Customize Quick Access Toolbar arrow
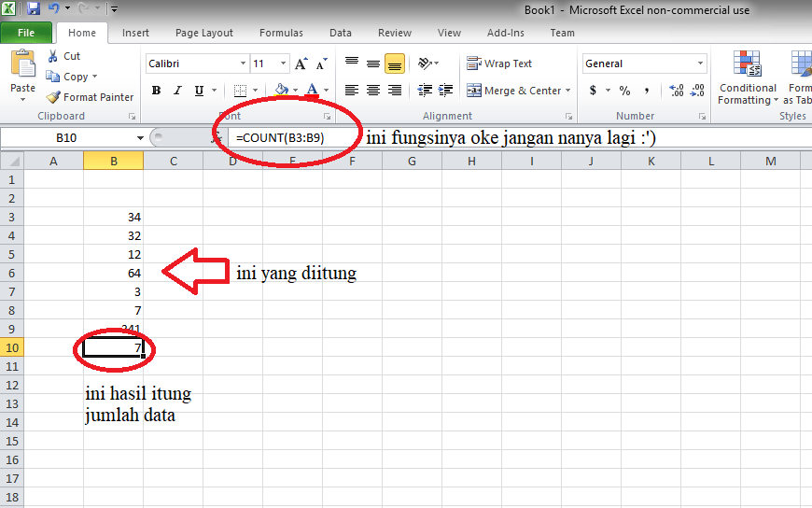 coord(115,8)
